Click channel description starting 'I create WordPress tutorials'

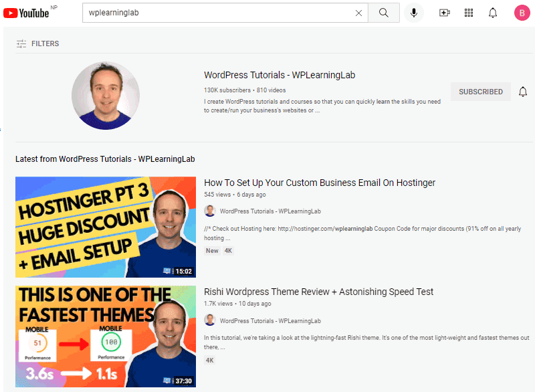(x=322, y=106)
